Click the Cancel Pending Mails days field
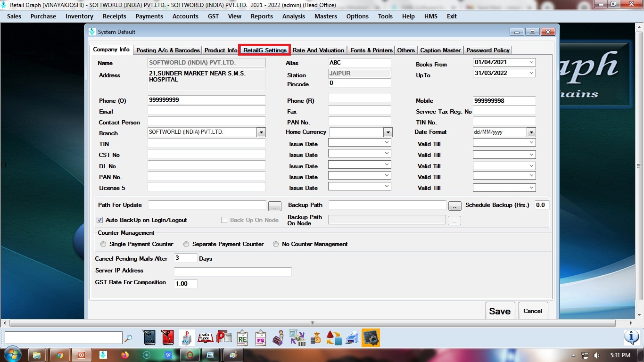The height and width of the screenshot is (362, 644). pyautogui.click(x=186, y=258)
